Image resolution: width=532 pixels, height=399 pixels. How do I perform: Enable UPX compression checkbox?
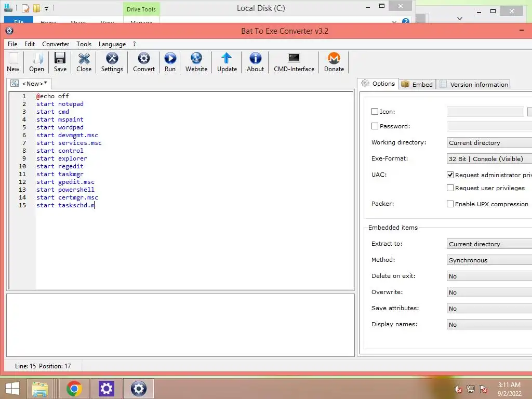(450, 204)
